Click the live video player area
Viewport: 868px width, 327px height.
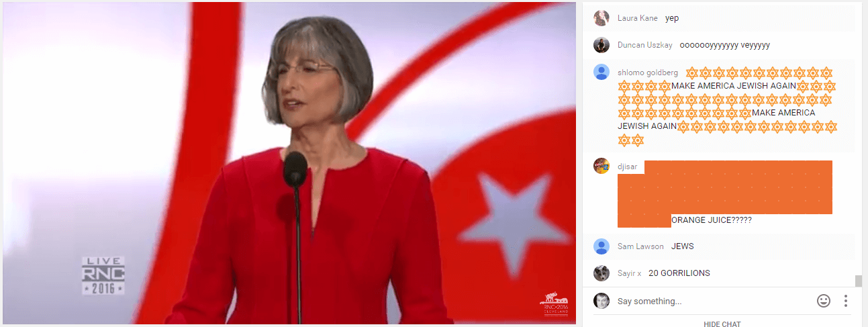click(x=289, y=163)
